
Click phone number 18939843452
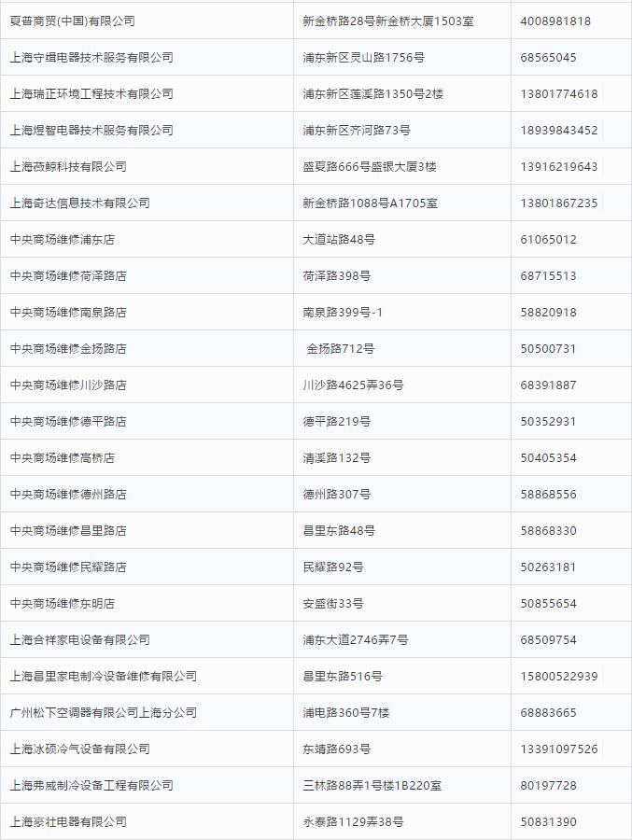click(559, 130)
